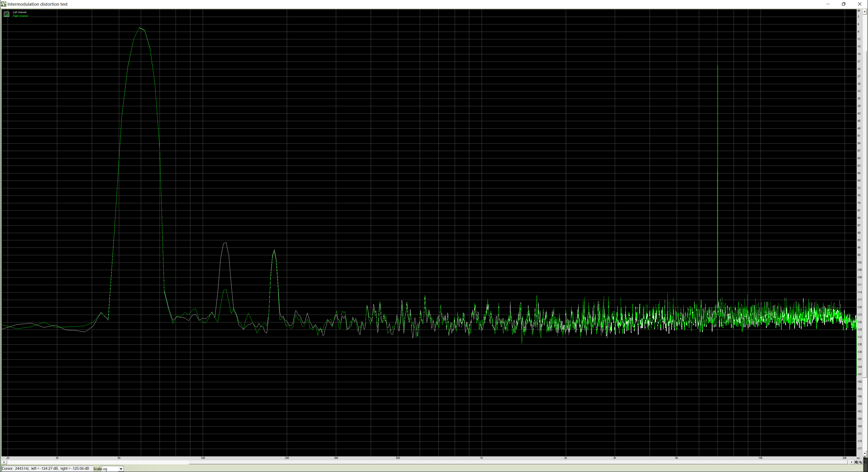
Task: Click the vertical zoom in magnifier
Action: (865, 458)
